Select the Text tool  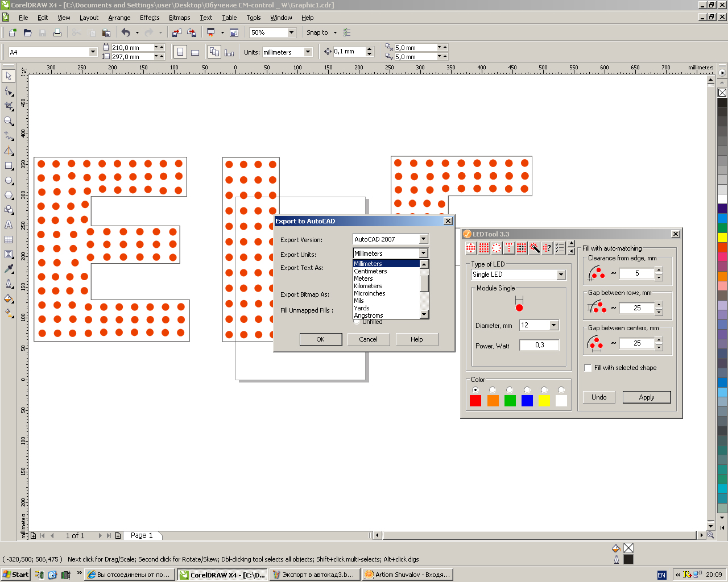[9, 225]
